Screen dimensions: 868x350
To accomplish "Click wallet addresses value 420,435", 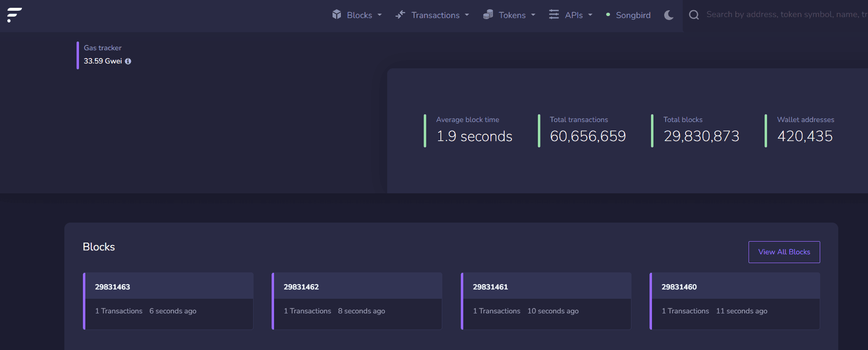I will [x=805, y=136].
